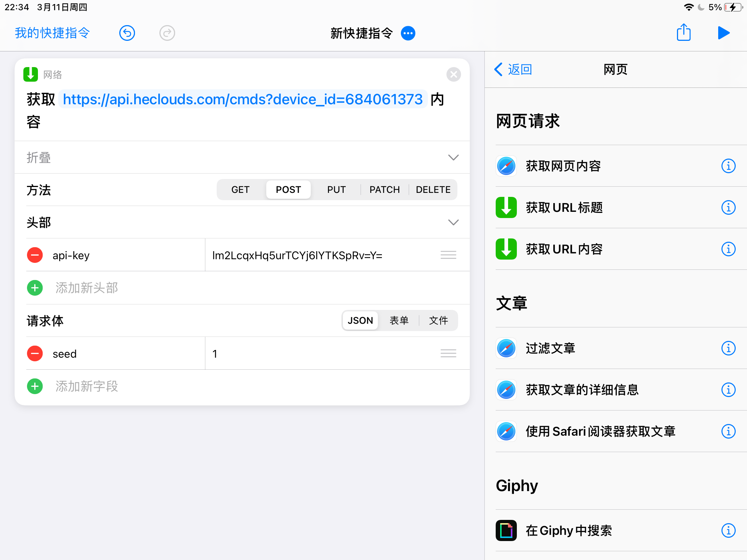
Task: Show info for 使用 Safari 阅读器获取文章
Action: click(728, 431)
